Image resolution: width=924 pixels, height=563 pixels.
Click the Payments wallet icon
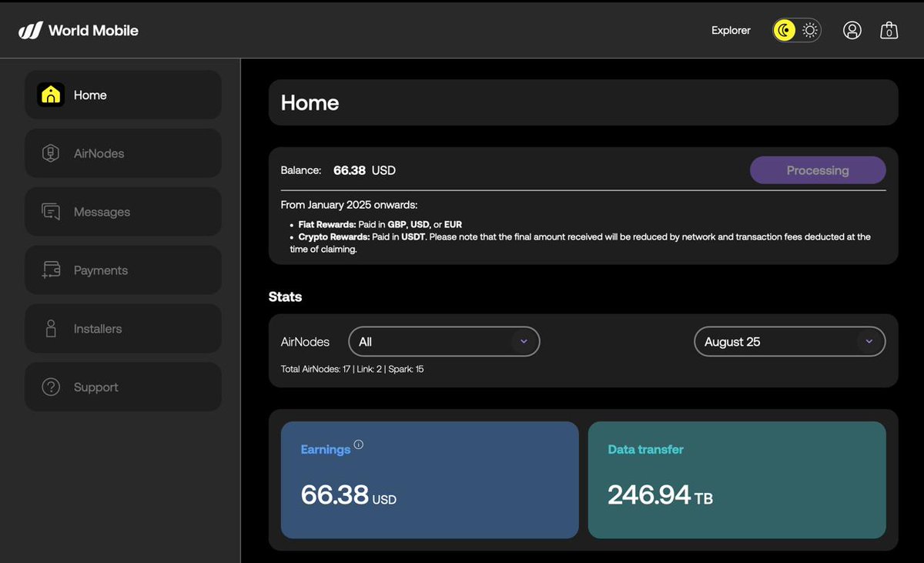tap(51, 270)
